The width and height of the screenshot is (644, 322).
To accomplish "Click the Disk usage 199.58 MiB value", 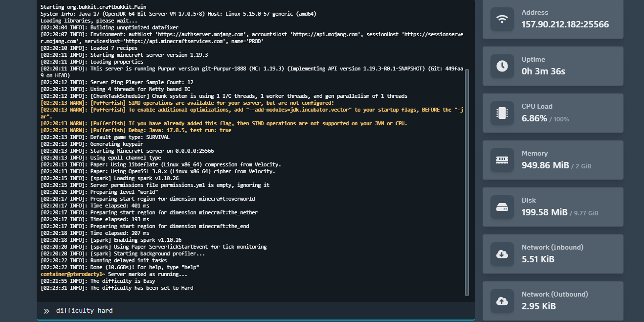I will point(544,212).
